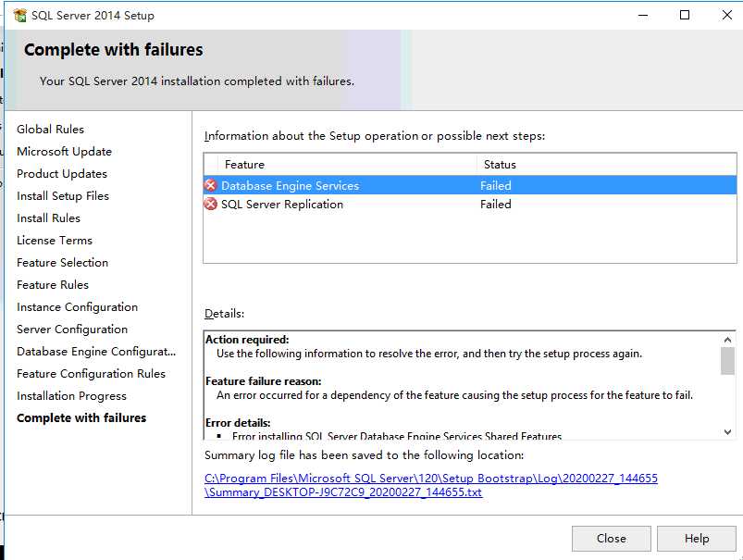Image resolution: width=743 pixels, height=560 pixels.
Task: Click the bold Complete with failures step
Action: click(81, 418)
